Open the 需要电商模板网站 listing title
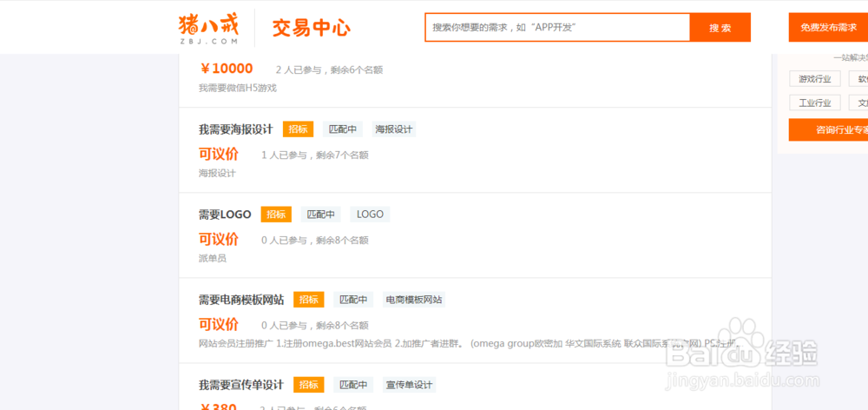The height and width of the screenshot is (410, 868). tap(241, 300)
